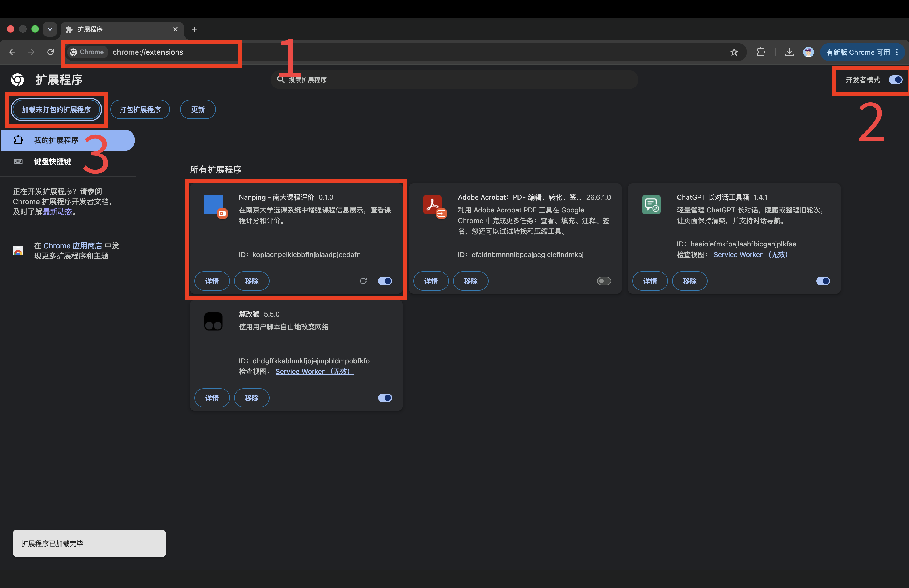This screenshot has width=909, height=588.
Task: Click the 更新 button
Action: pyautogui.click(x=198, y=109)
